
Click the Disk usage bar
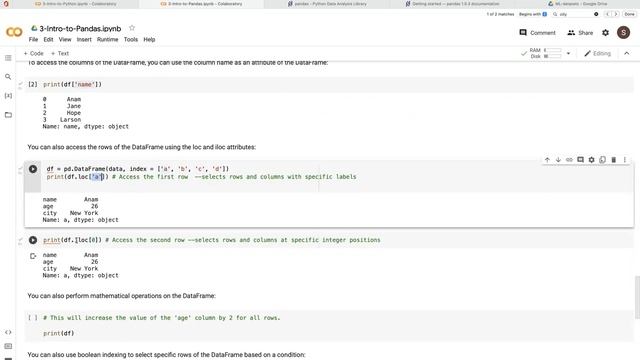(553, 56)
